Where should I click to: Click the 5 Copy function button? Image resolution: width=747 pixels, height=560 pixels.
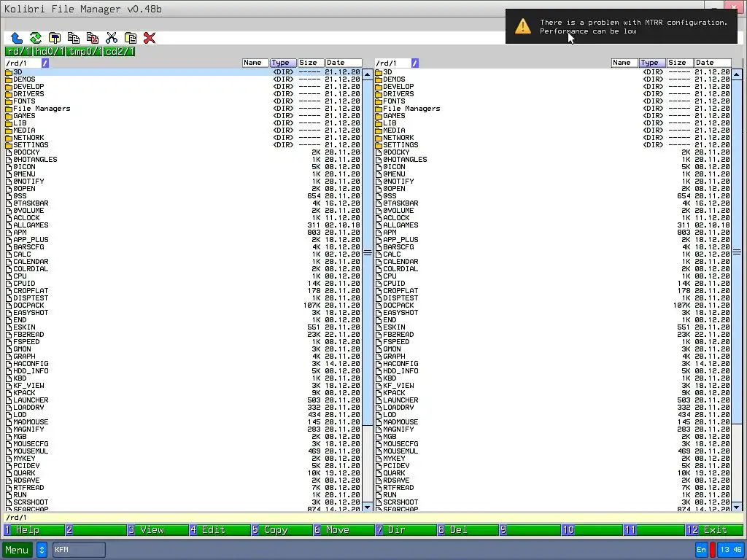click(282, 529)
